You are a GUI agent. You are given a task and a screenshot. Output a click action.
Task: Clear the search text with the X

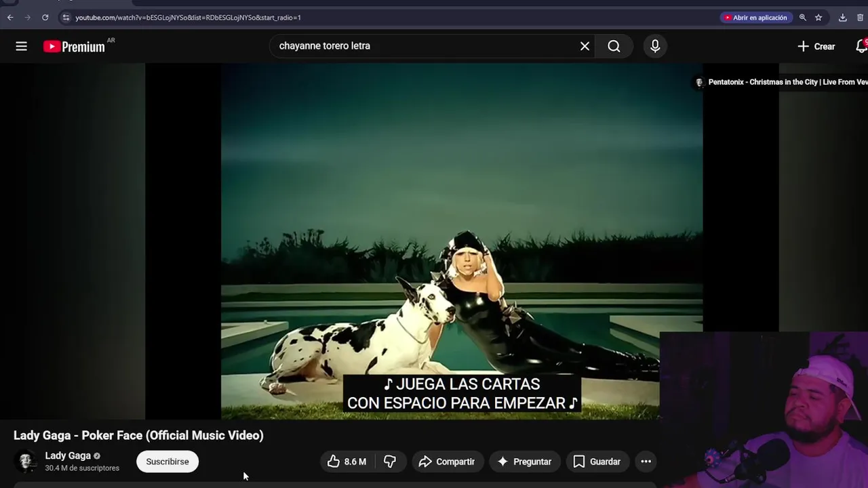coord(585,46)
